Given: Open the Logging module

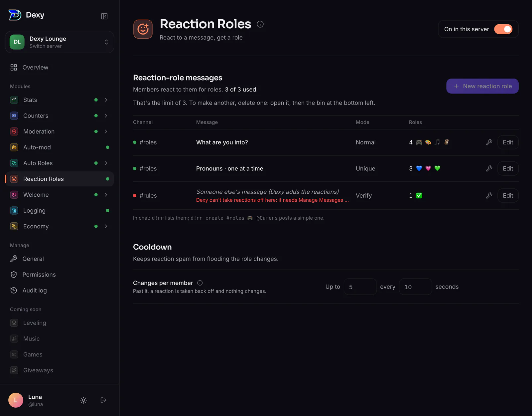Looking at the screenshot, I should click(60, 211).
